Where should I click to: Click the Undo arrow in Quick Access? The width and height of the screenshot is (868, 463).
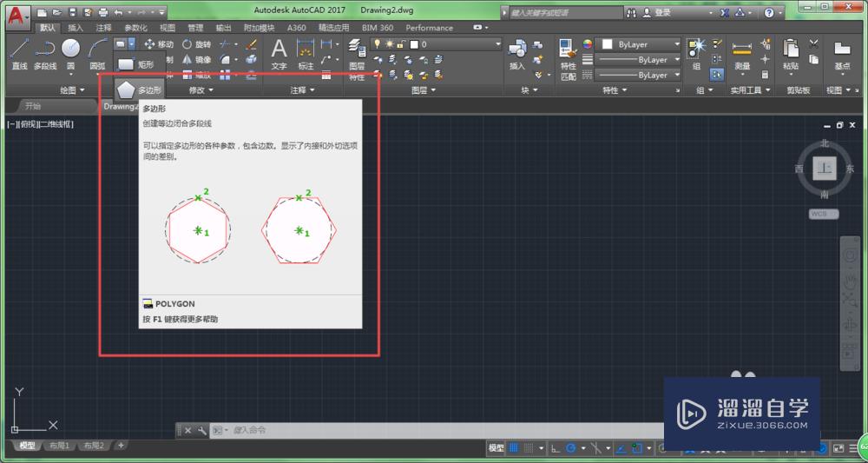pyautogui.click(x=118, y=11)
